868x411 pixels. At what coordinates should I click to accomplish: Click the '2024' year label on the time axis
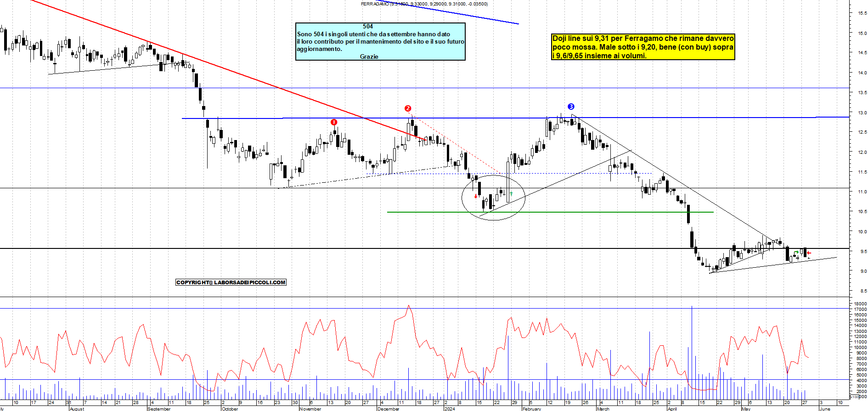[450, 409]
